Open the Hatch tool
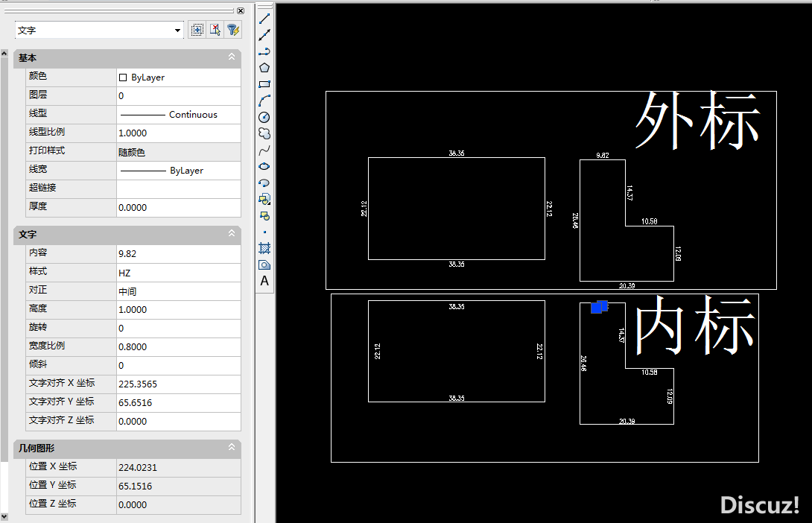The width and height of the screenshot is (812, 523). (264, 248)
